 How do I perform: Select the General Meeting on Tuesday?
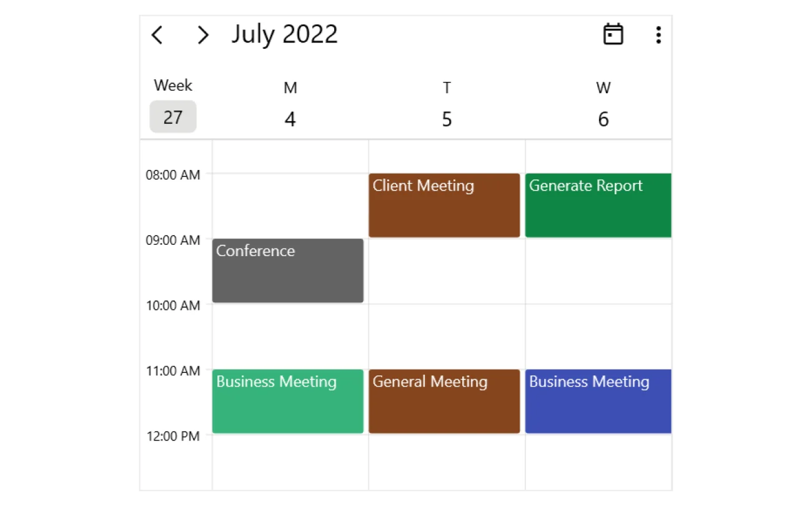pos(443,401)
